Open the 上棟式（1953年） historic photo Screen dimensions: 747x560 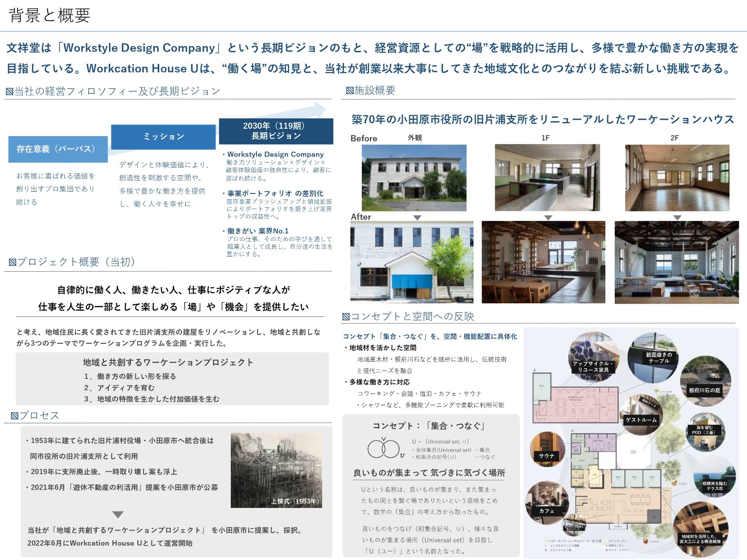[276, 470]
